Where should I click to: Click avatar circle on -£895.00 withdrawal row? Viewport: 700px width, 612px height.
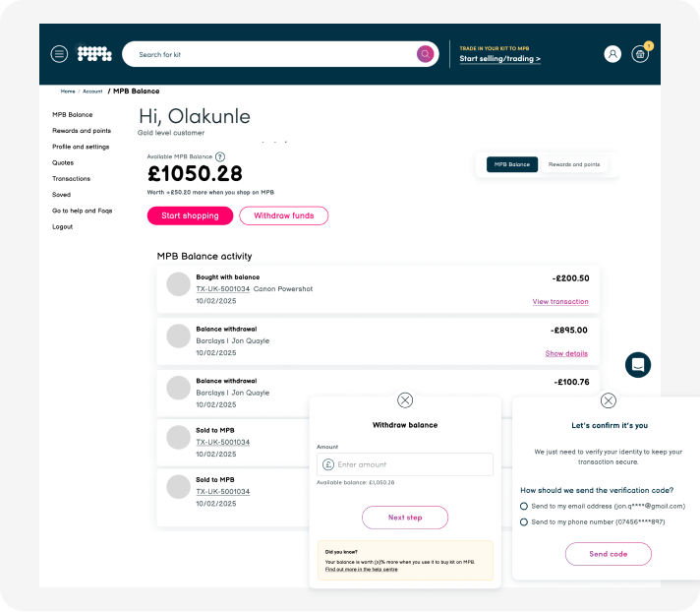(179, 336)
